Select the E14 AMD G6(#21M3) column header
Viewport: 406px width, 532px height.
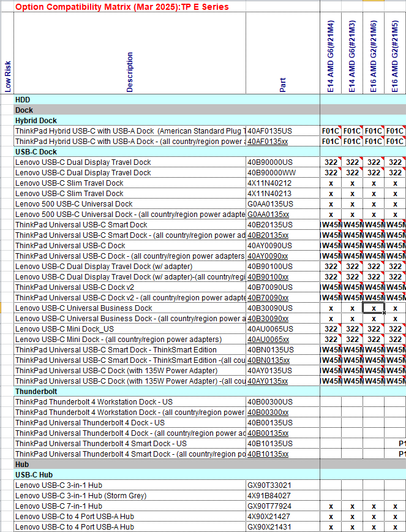(352, 56)
